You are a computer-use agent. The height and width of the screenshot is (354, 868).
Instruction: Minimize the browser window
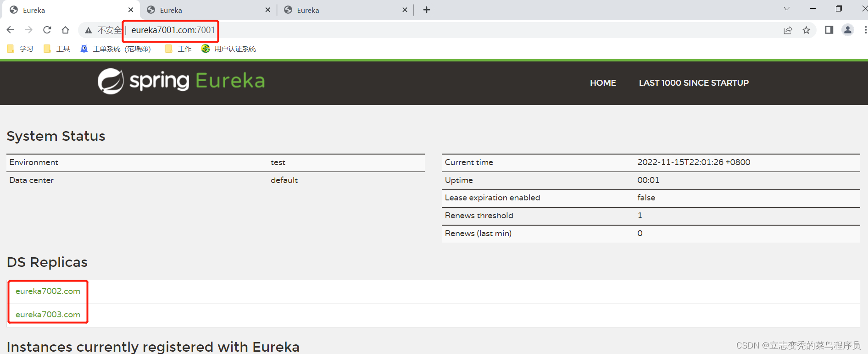coord(812,9)
